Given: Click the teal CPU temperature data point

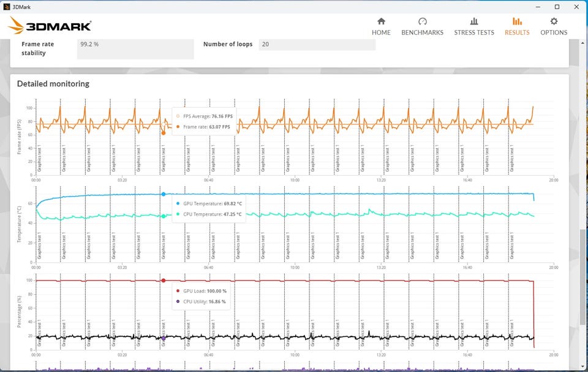Looking at the screenshot, I should tap(164, 216).
